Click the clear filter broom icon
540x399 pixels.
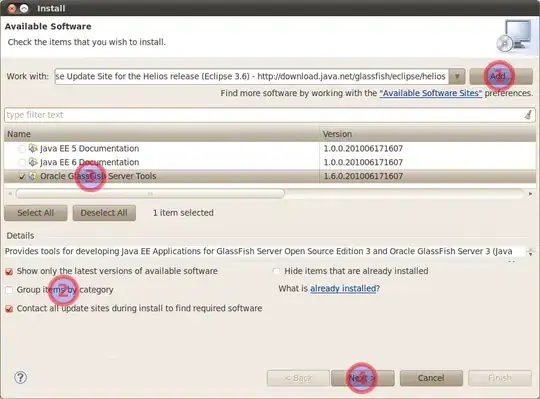pos(528,115)
